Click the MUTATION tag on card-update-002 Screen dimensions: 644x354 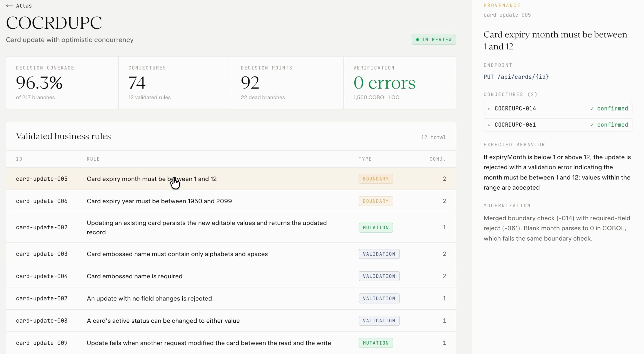376,227
